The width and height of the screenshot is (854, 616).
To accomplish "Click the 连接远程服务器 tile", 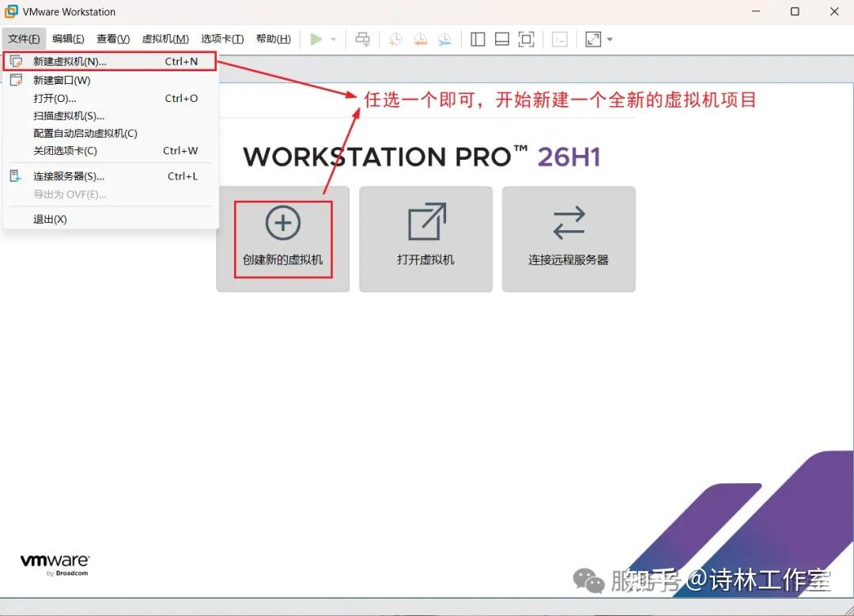I will tap(569, 239).
